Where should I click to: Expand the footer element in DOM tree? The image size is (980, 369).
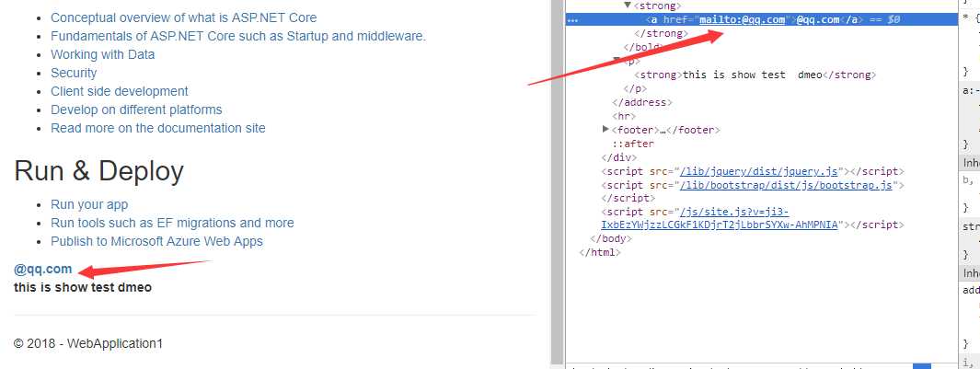(x=605, y=130)
